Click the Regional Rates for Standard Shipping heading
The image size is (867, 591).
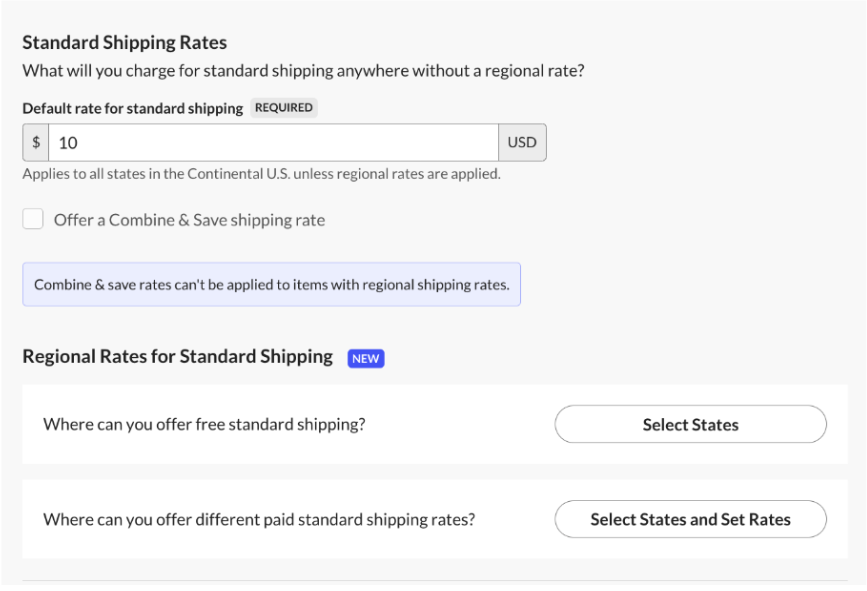(178, 357)
